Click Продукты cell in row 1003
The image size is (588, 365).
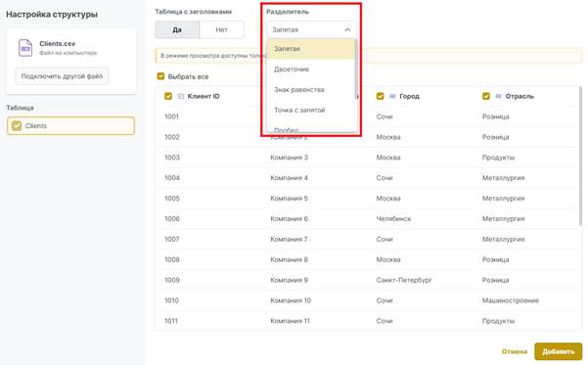point(498,158)
